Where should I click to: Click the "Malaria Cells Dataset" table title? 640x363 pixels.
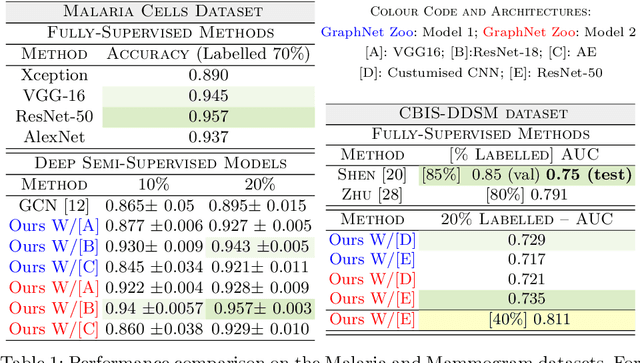coord(163,11)
